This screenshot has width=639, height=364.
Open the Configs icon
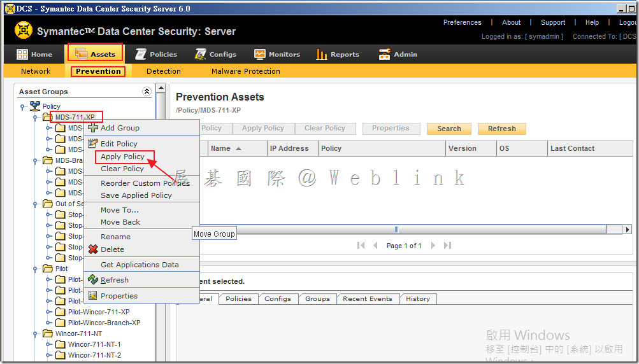tap(201, 54)
